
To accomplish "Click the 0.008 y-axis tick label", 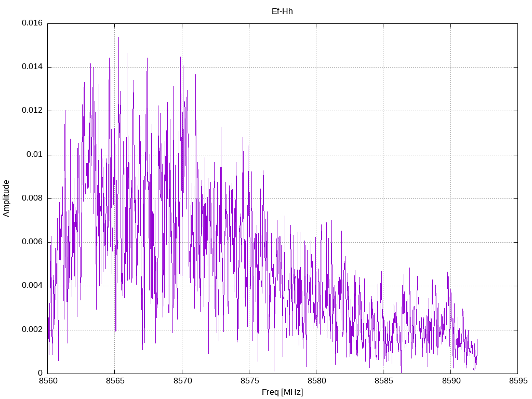I will [32, 198].
